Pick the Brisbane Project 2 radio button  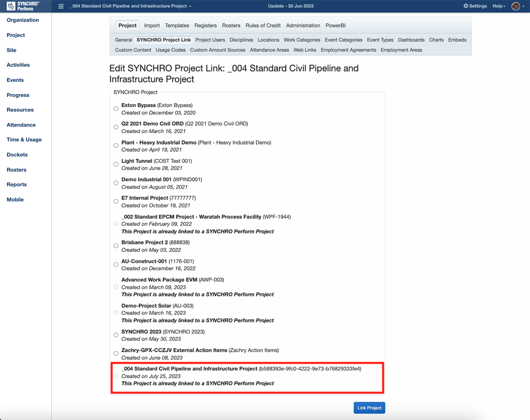(x=116, y=246)
